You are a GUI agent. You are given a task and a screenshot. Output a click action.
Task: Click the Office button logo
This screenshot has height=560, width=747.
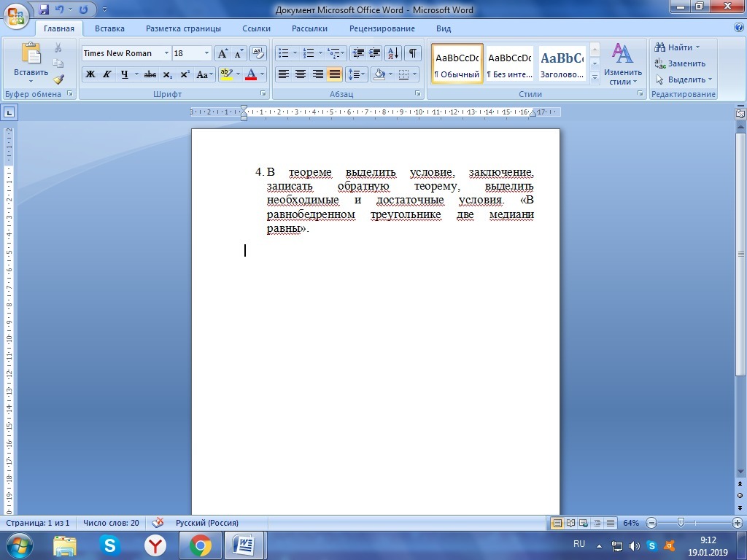click(16, 15)
